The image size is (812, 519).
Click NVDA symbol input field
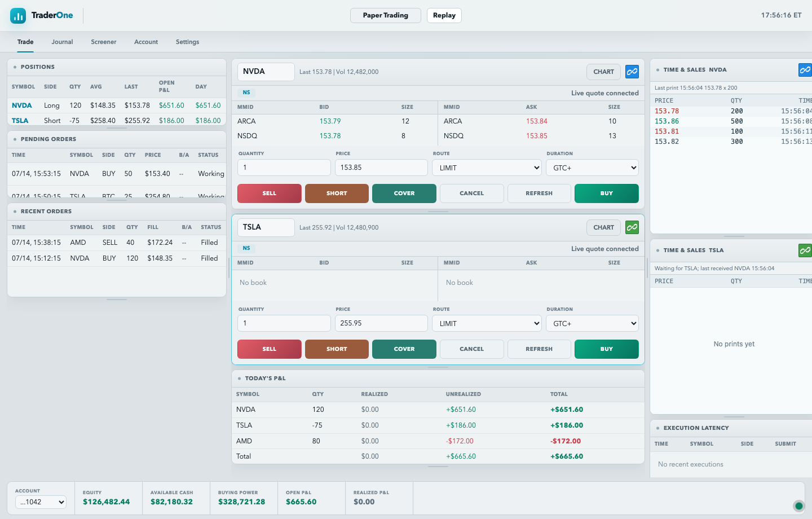click(266, 72)
